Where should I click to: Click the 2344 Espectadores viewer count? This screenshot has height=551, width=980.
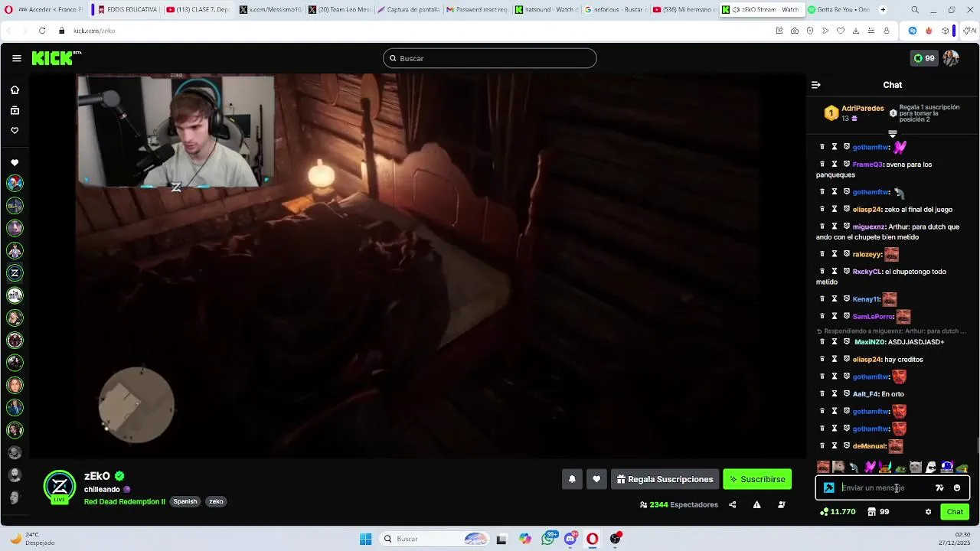point(679,505)
